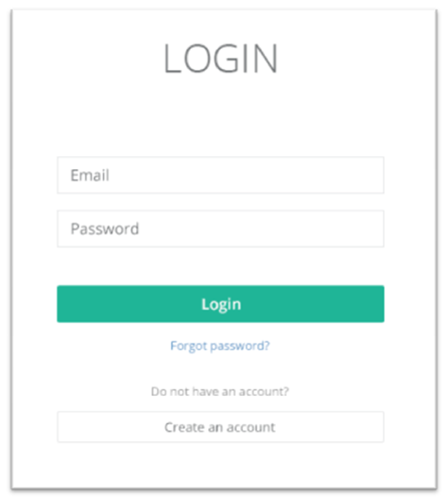Focus the Password input field
This screenshot has height=503, width=448.
point(220,229)
